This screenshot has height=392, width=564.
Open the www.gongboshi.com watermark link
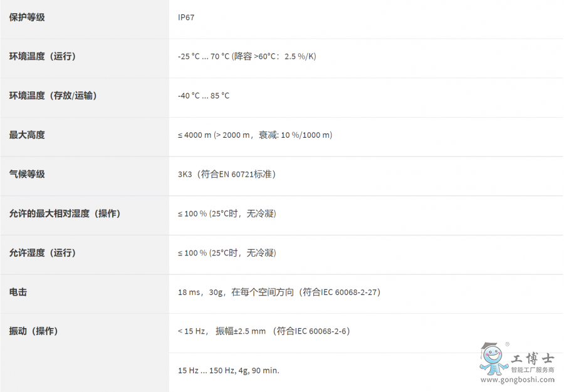pyautogui.click(x=517, y=379)
